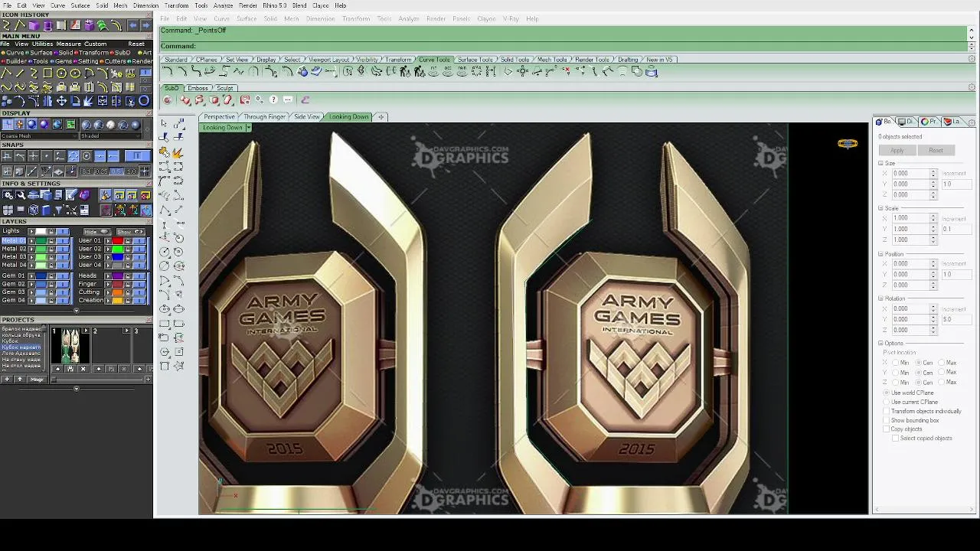The height and width of the screenshot is (551, 980).
Task: Toggle the layers Show switch
Action: [x=129, y=231]
